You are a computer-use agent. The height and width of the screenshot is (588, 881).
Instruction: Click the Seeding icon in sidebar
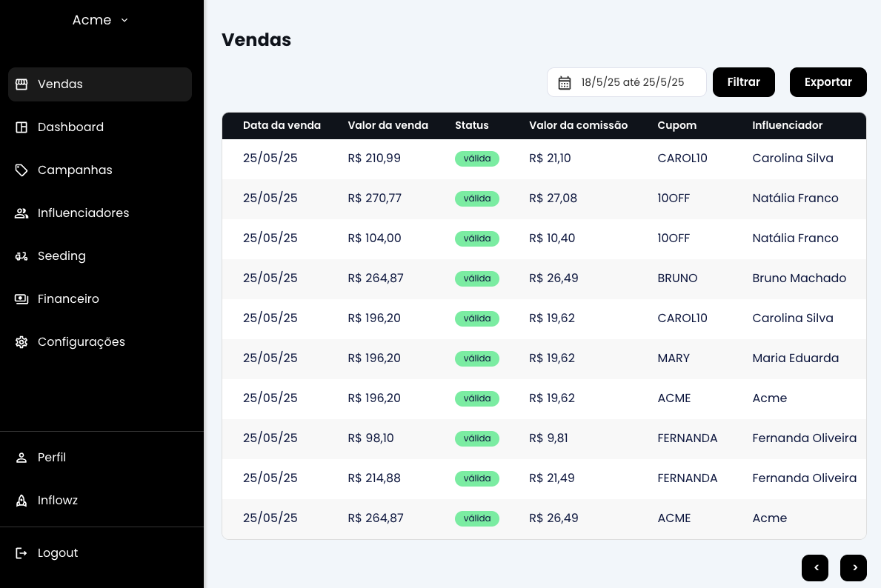tap(21, 256)
